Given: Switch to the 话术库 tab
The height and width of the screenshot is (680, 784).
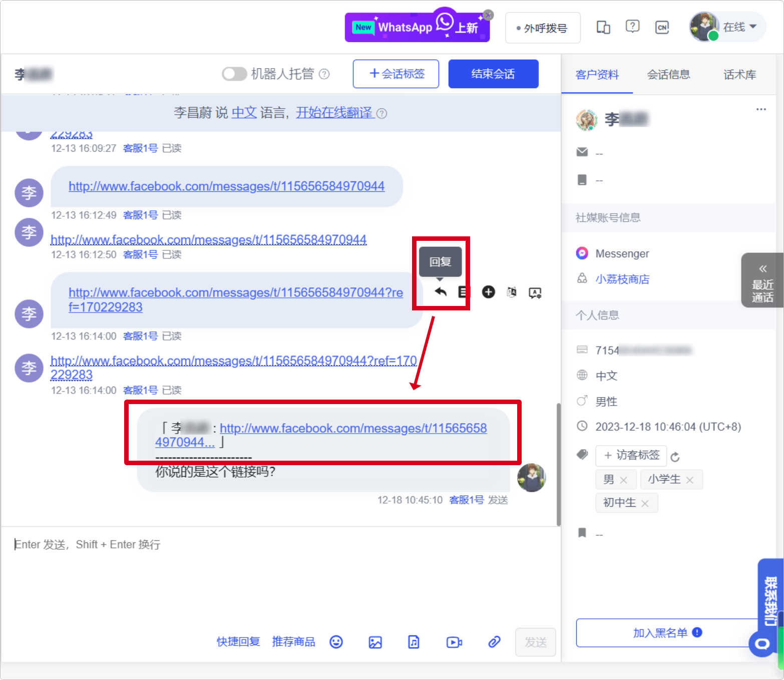Looking at the screenshot, I should 739,75.
